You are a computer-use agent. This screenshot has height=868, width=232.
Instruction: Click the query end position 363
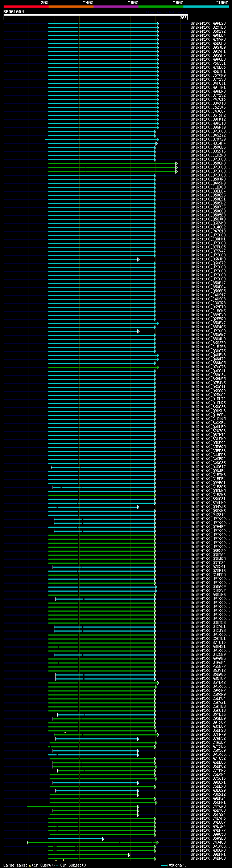(x=183, y=18)
